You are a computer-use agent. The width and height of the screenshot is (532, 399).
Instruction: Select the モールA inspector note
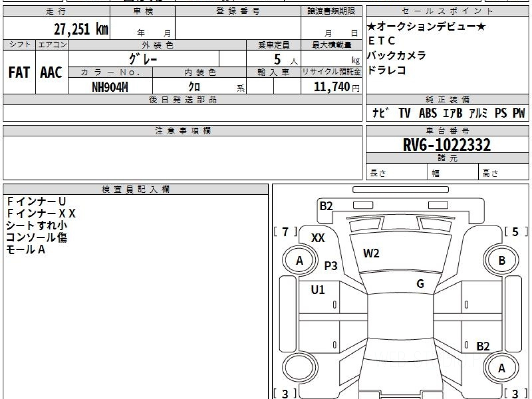click(26, 250)
